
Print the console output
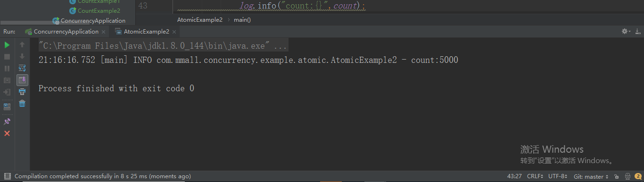[x=22, y=92]
